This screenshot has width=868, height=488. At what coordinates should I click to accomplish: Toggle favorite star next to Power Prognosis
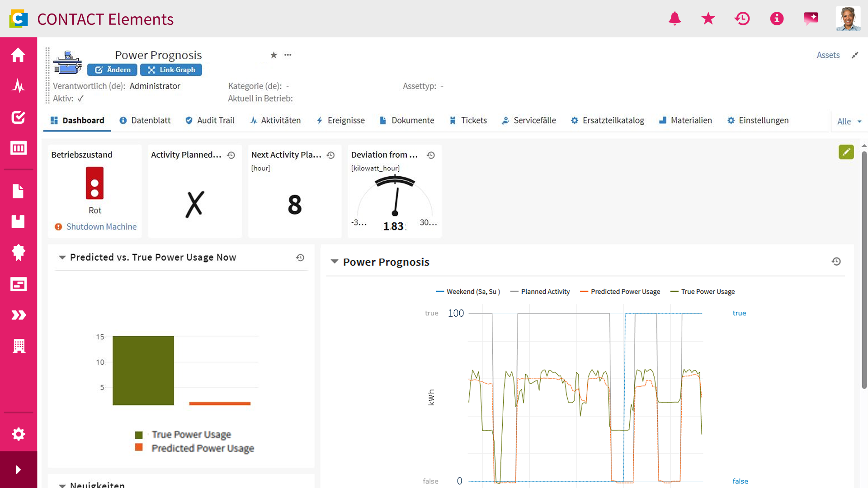pos(274,55)
